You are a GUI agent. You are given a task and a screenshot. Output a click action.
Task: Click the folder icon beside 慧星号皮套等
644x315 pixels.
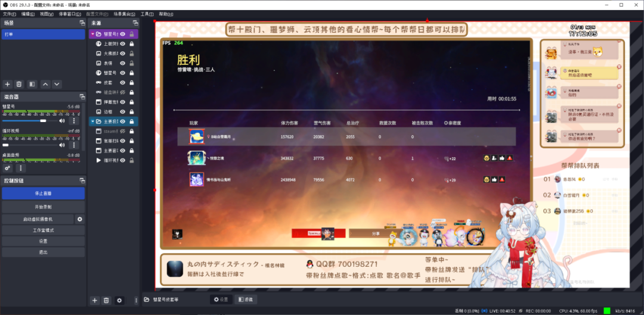pos(147,300)
